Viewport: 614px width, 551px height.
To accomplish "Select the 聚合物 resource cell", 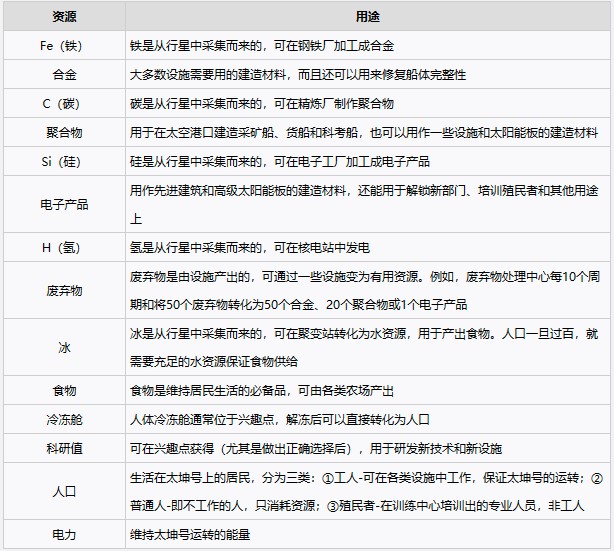I will coord(64,132).
